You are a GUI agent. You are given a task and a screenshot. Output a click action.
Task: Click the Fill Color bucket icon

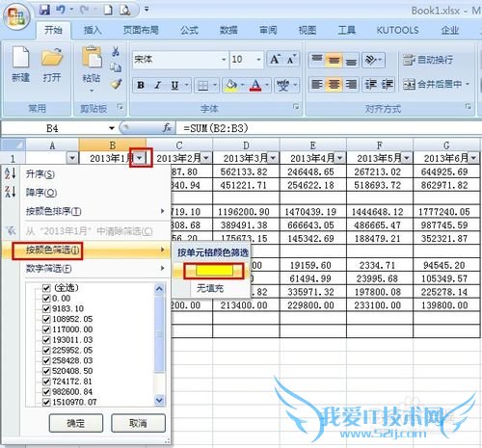tap(231, 86)
